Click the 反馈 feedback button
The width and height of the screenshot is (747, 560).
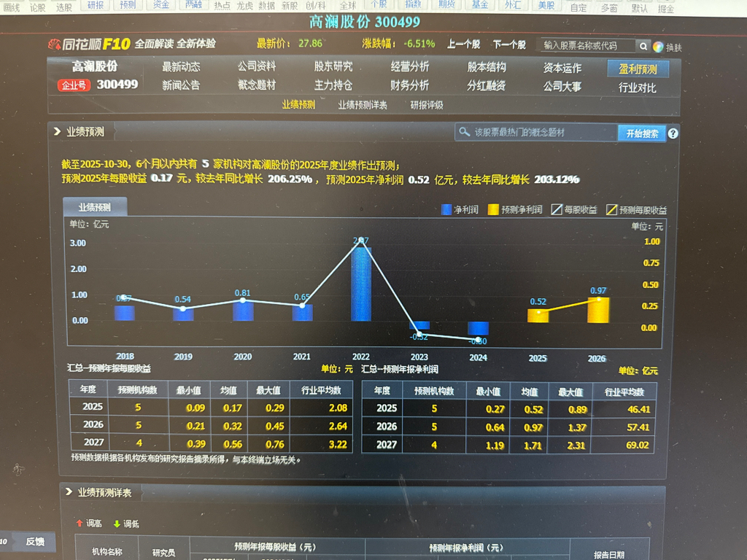click(x=35, y=542)
